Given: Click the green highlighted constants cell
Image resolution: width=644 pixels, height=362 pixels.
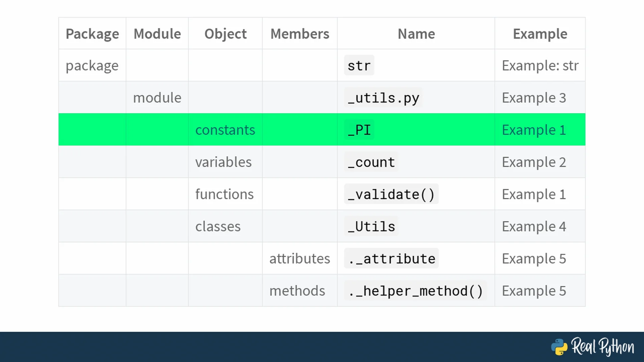Looking at the screenshot, I should pyautogui.click(x=225, y=130).
